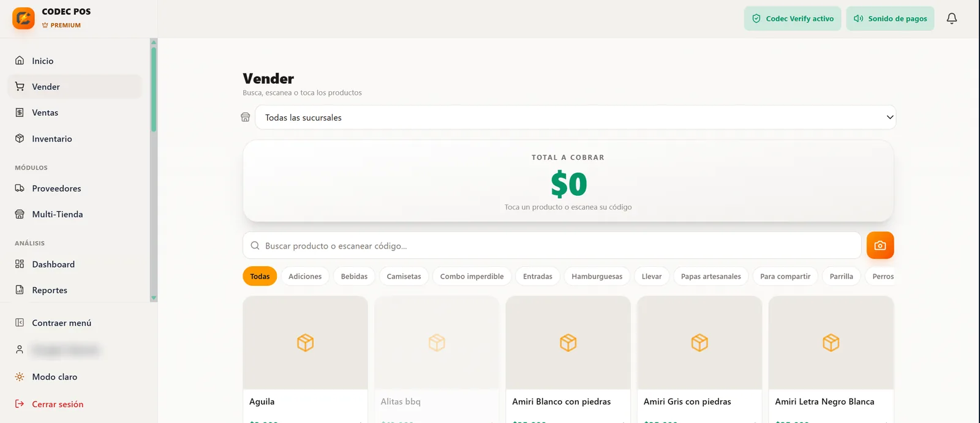Click the Inventario box icon

20,138
